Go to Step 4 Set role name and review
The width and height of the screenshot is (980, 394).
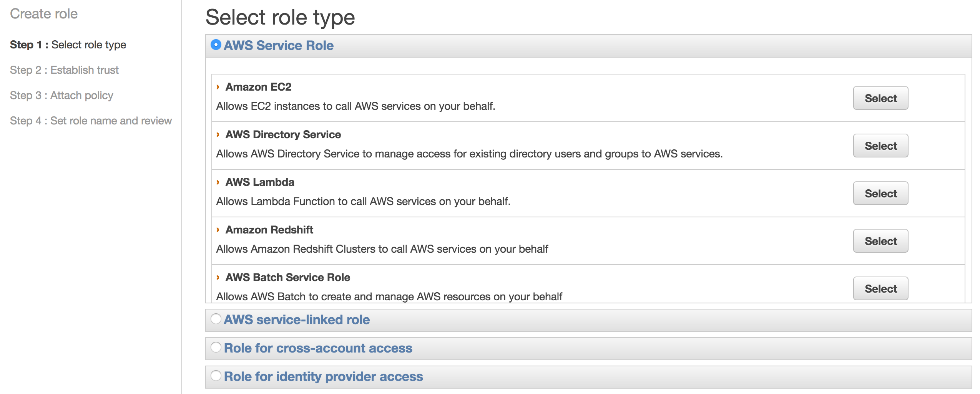click(91, 121)
